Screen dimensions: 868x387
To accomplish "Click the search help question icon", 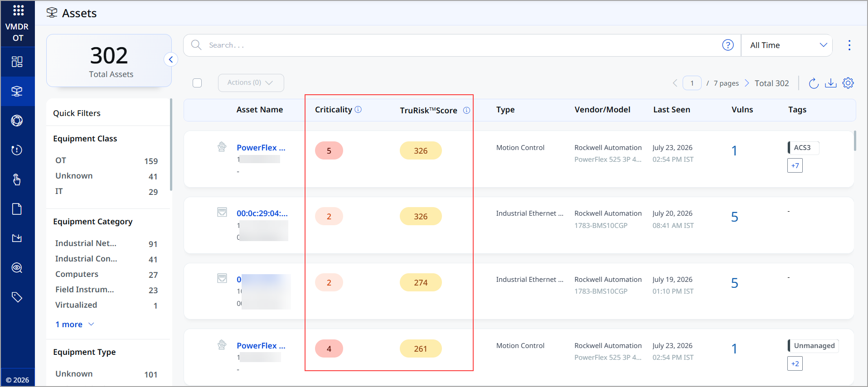I will click(728, 45).
